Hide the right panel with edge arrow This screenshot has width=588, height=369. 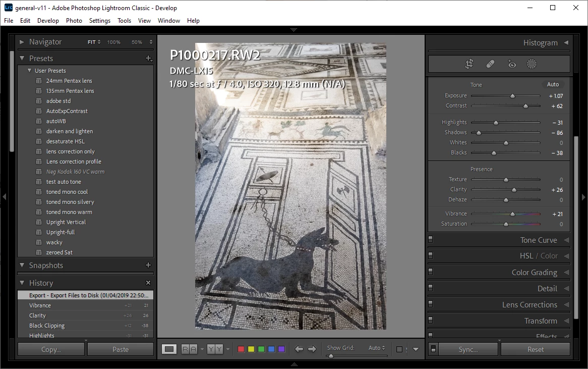(583, 197)
